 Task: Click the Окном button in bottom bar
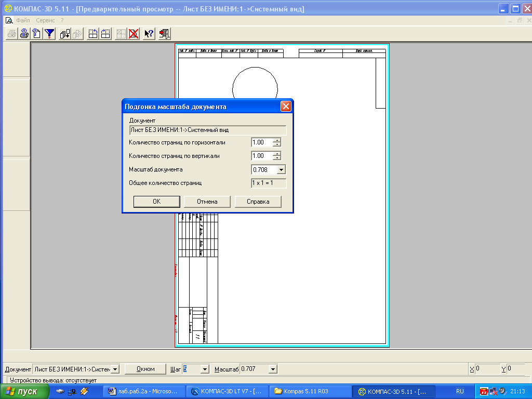click(145, 369)
